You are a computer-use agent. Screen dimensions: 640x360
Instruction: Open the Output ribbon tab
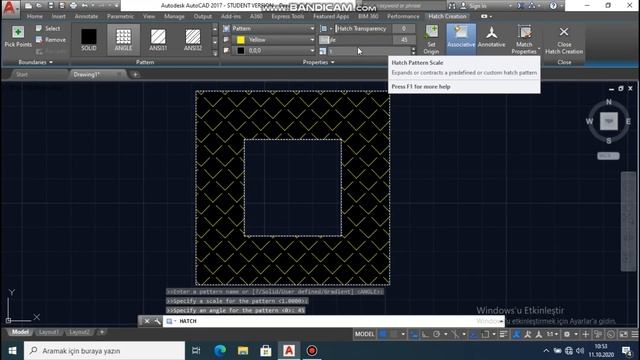pyautogui.click(x=202, y=16)
